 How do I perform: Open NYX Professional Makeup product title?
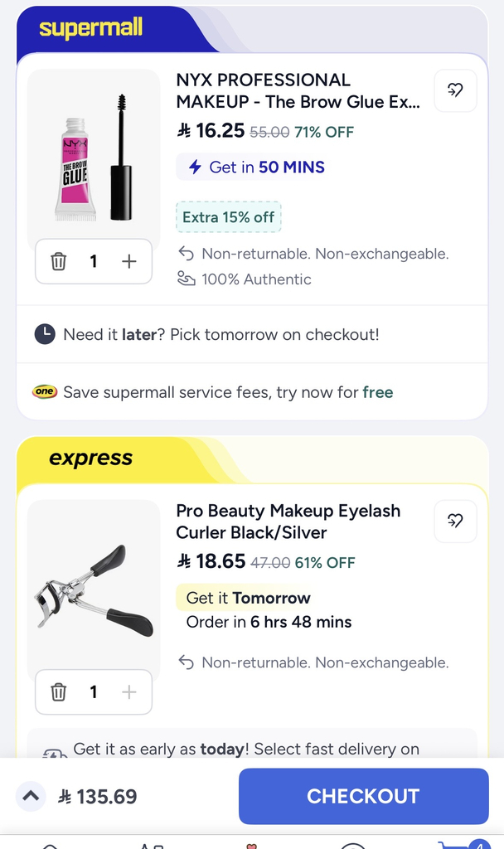298,91
